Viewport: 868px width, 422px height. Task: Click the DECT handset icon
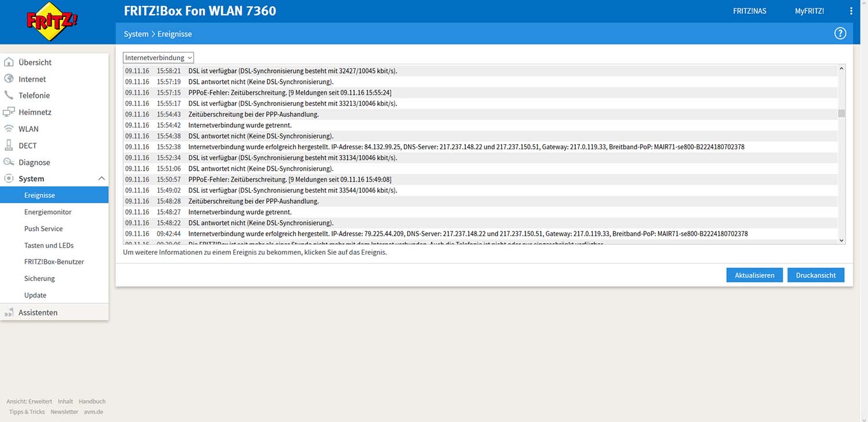9,145
